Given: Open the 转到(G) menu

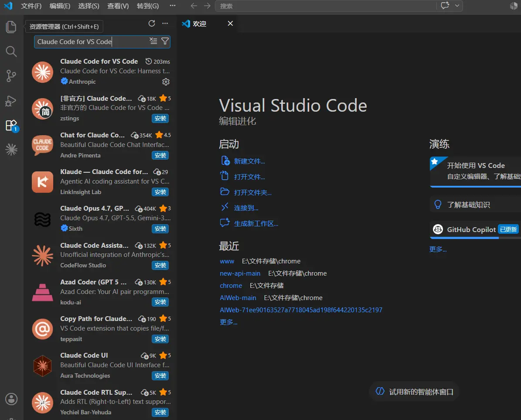Looking at the screenshot, I should point(147,6).
